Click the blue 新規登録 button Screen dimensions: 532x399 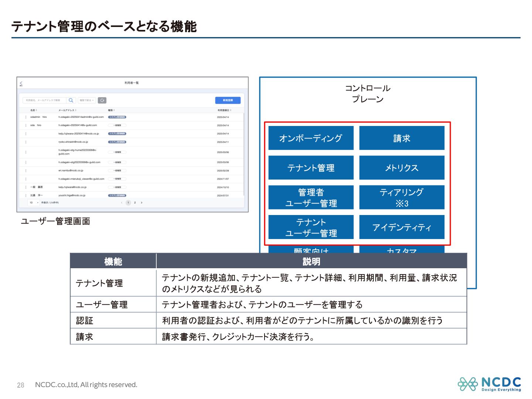[x=228, y=100]
